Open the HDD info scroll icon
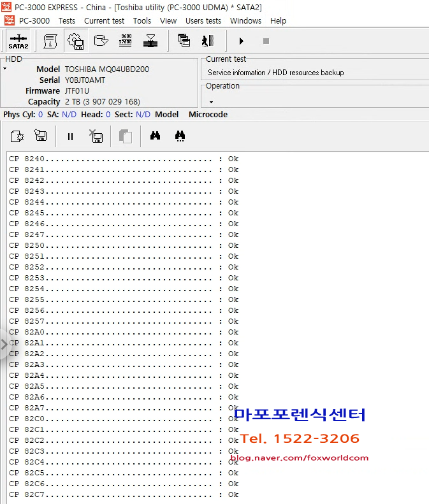 pos(50,41)
